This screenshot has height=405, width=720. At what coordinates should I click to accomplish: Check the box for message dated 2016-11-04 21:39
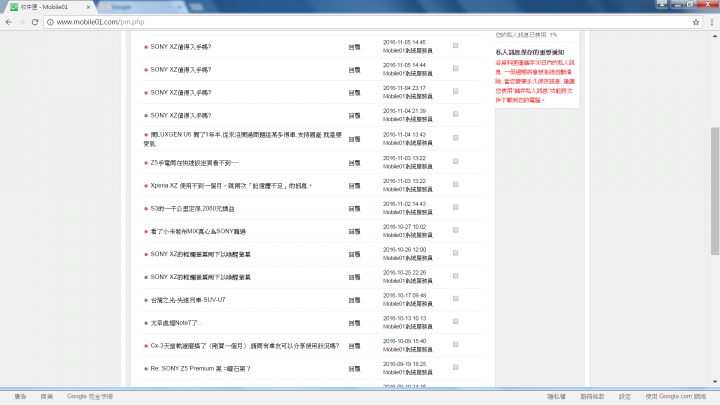click(456, 114)
